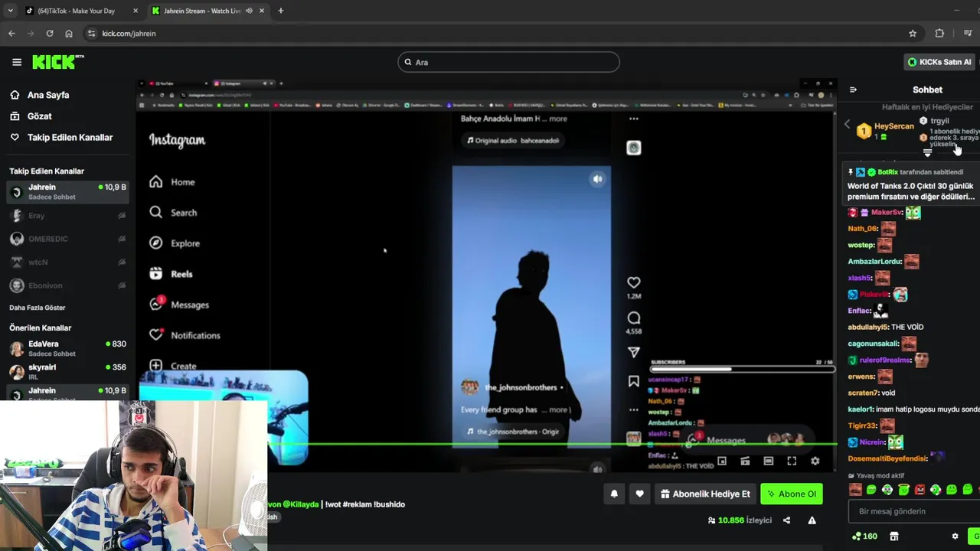Click the Ana Sayfa home icon
Image resolution: width=980 pixels, height=551 pixels.
click(15, 95)
